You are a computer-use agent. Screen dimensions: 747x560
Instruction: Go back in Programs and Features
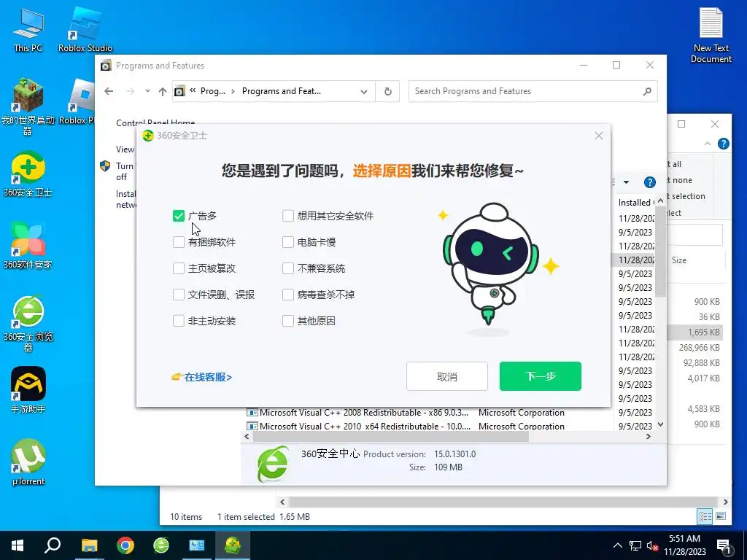(x=109, y=91)
